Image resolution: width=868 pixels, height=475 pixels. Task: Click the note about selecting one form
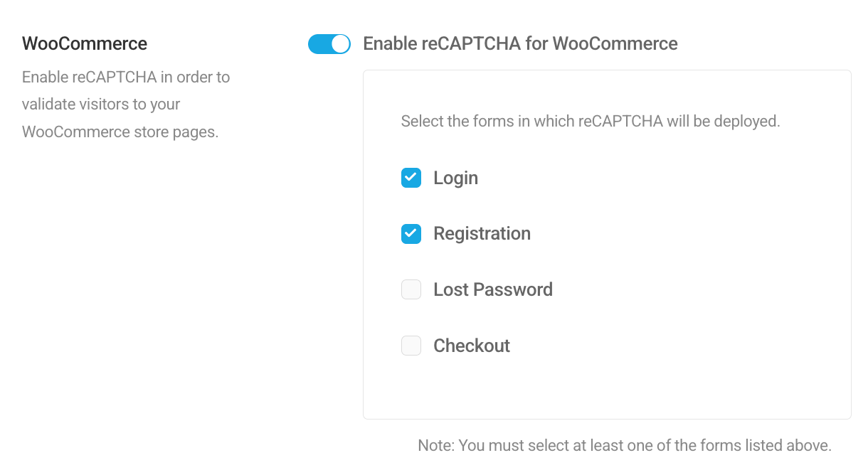(624, 445)
